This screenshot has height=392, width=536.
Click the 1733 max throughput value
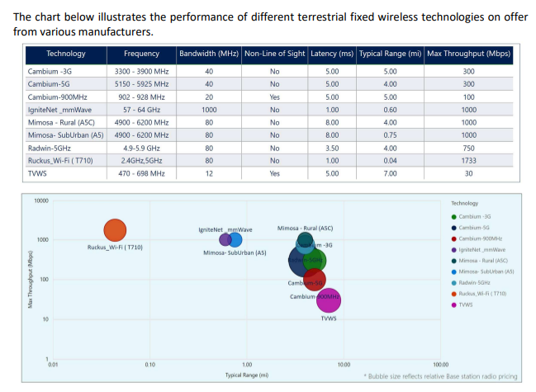(x=468, y=160)
